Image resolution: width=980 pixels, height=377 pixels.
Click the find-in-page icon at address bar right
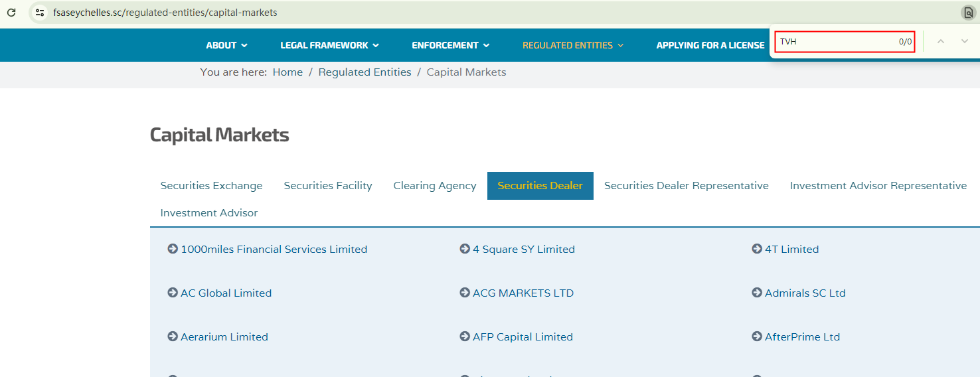click(968, 13)
